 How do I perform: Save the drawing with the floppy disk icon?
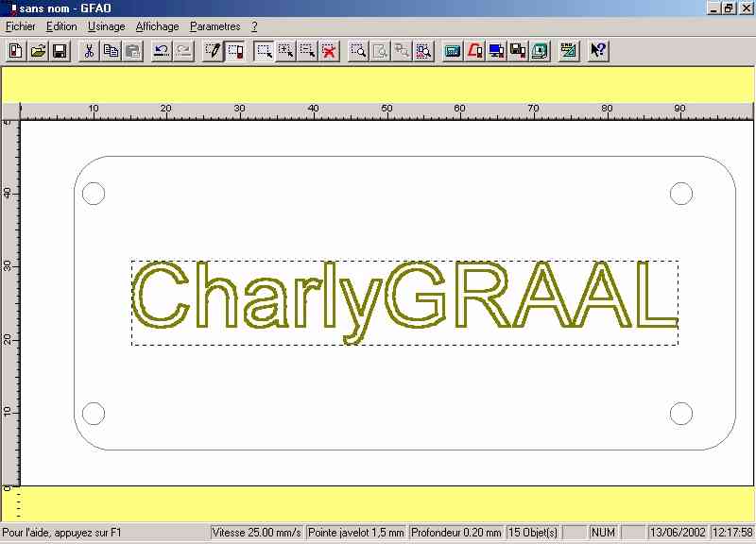(60, 51)
